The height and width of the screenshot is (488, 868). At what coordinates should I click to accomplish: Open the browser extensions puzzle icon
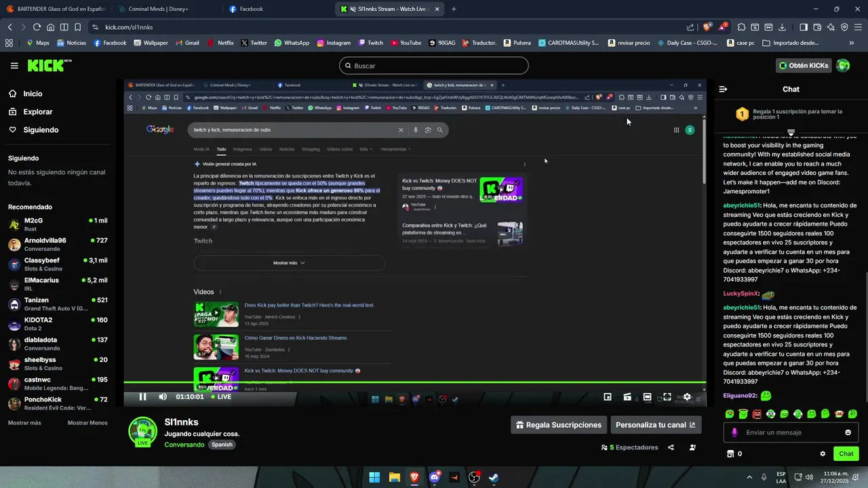point(741,27)
